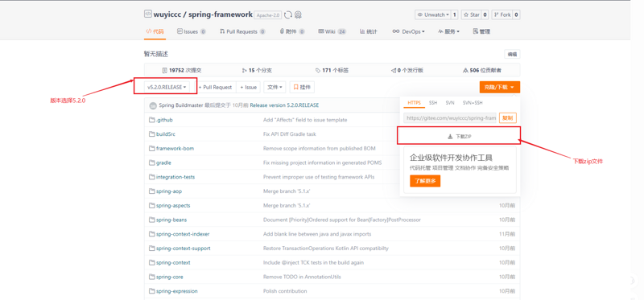Open the 管理 tab

[x=481, y=31]
